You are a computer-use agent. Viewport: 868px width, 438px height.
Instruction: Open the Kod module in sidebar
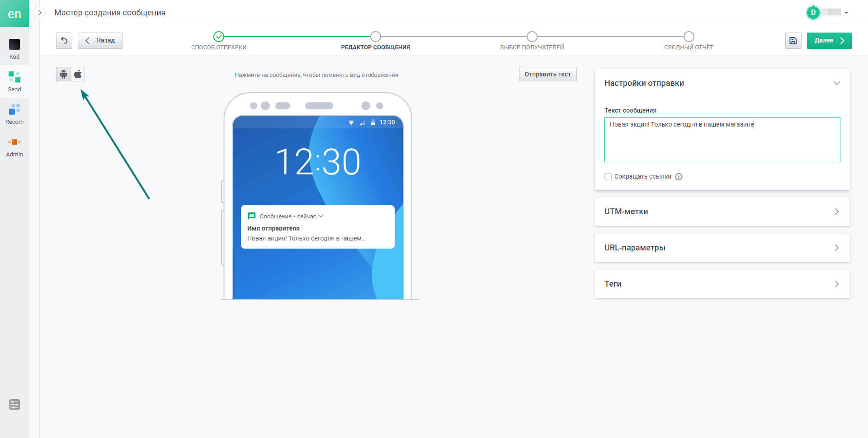tap(14, 49)
